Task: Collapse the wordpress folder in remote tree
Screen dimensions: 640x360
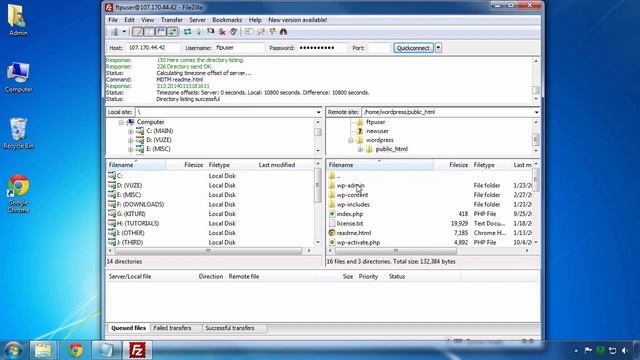Action: 351,140
